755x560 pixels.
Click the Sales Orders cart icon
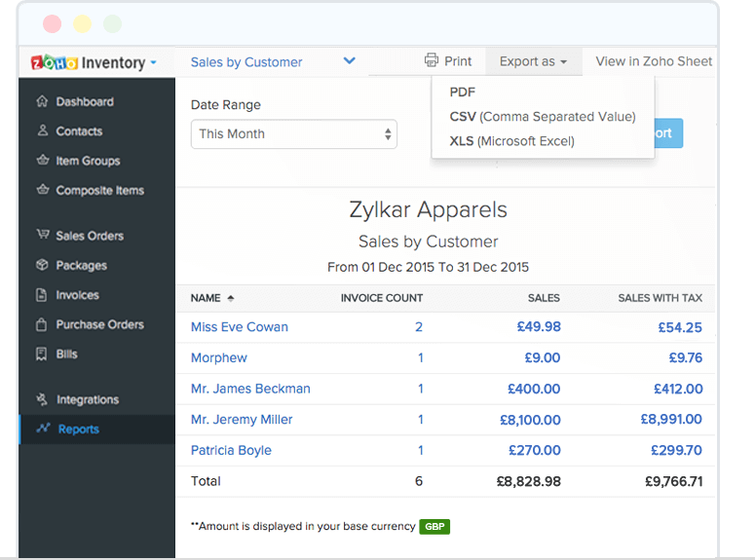pyautogui.click(x=42, y=235)
